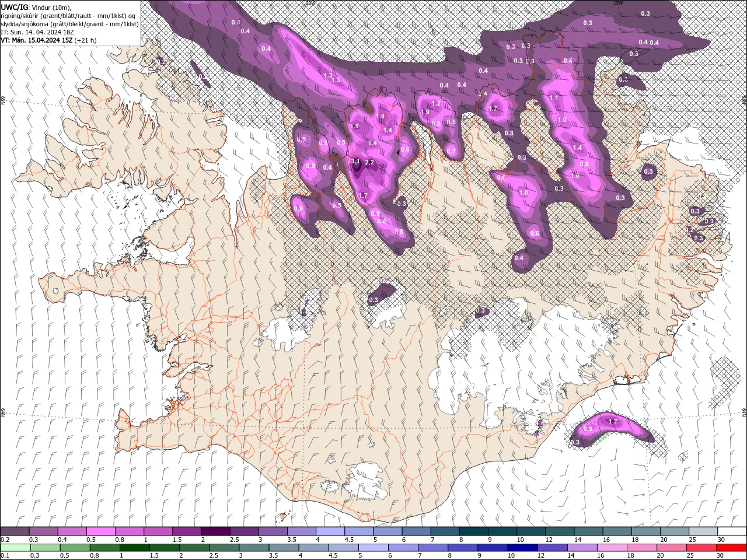The width and height of the screenshot is (747, 560).
Task: Pick upper legend swatch between 0.4 and 0.5
Action: (x=72, y=531)
